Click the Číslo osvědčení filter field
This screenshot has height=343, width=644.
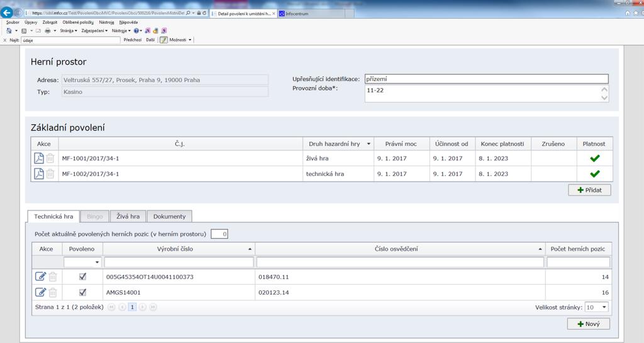(x=400, y=262)
